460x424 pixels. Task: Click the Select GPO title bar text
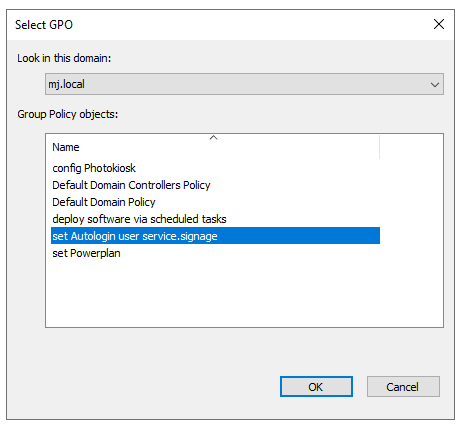(x=44, y=25)
